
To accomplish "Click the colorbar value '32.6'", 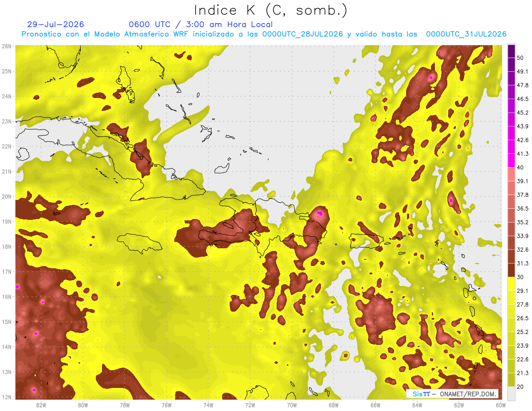I will click(522, 250).
